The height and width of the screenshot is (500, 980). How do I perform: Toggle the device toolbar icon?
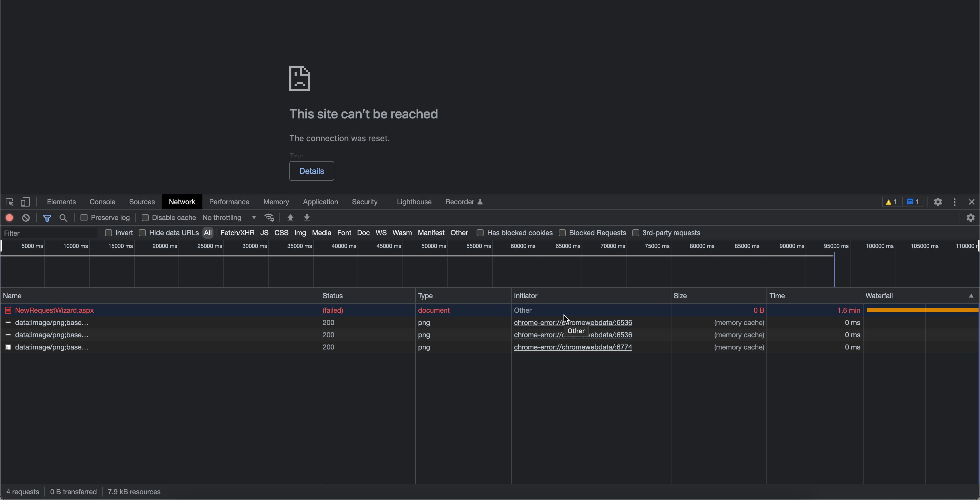coord(25,202)
